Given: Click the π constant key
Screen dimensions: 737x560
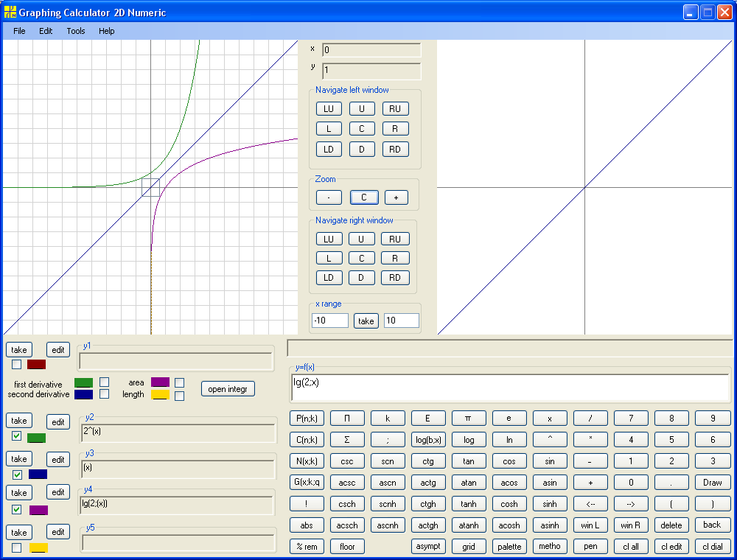Looking at the screenshot, I should coord(468,418).
